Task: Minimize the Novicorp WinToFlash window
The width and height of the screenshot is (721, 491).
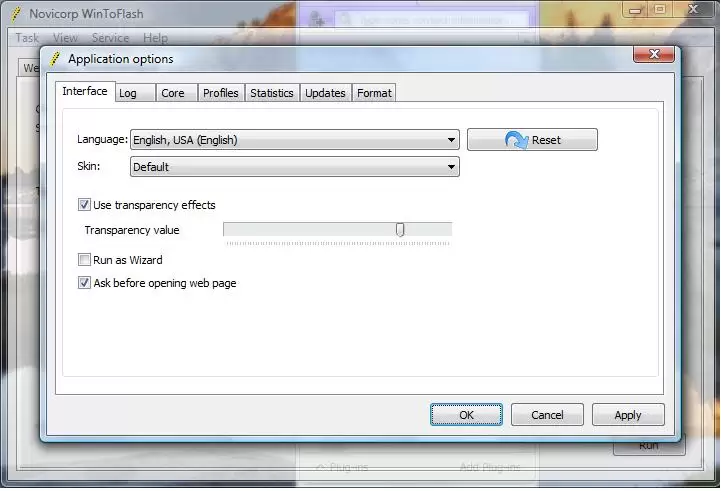Action: pyautogui.click(x=635, y=10)
